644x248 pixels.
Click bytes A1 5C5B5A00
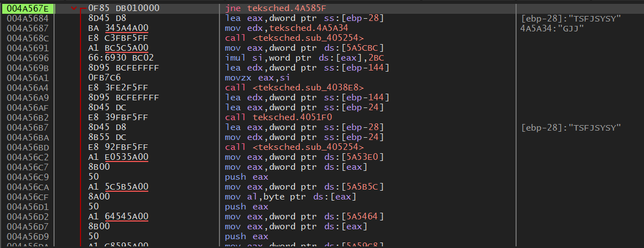(119, 187)
